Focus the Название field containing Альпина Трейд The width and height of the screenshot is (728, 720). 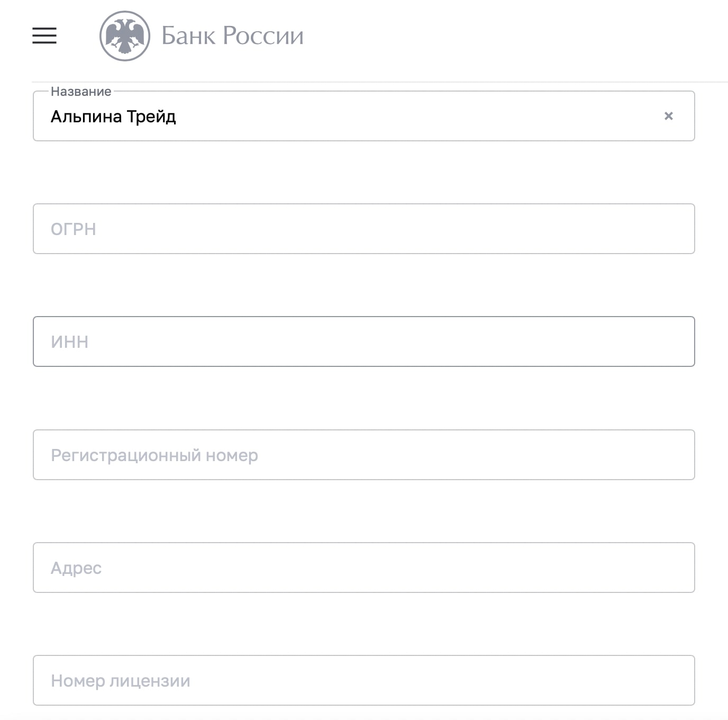click(364, 116)
